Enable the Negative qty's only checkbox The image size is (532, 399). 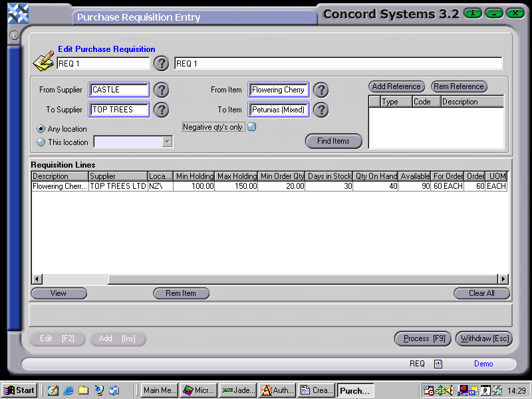coord(251,126)
